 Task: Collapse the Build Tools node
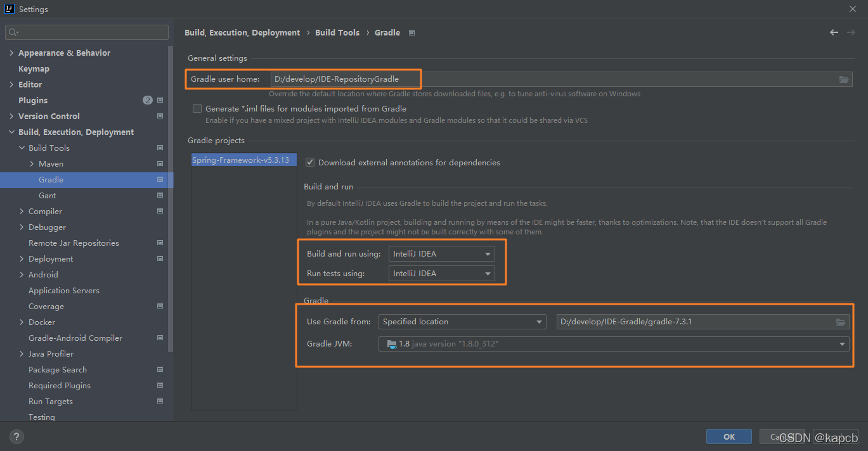pyautogui.click(x=22, y=148)
